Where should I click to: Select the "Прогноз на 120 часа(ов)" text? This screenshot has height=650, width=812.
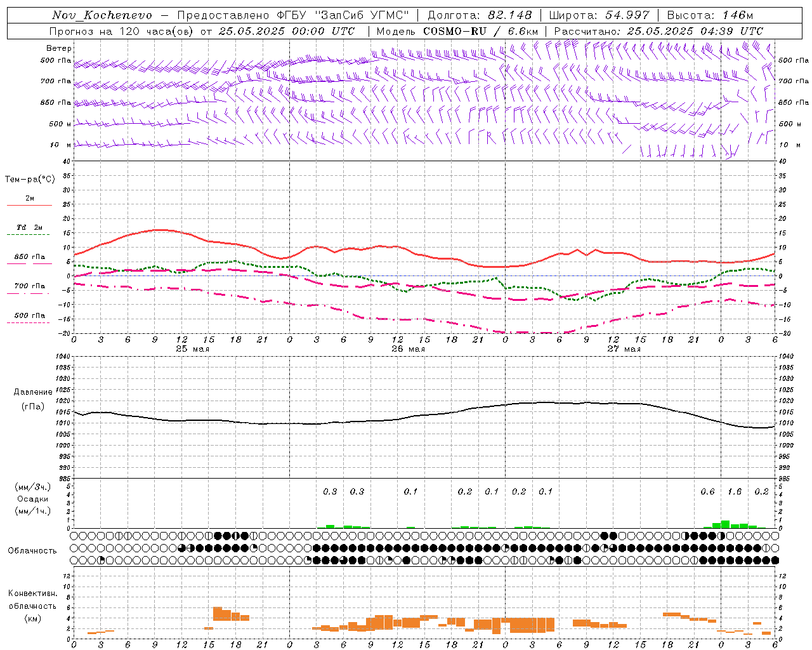(122, 31)
